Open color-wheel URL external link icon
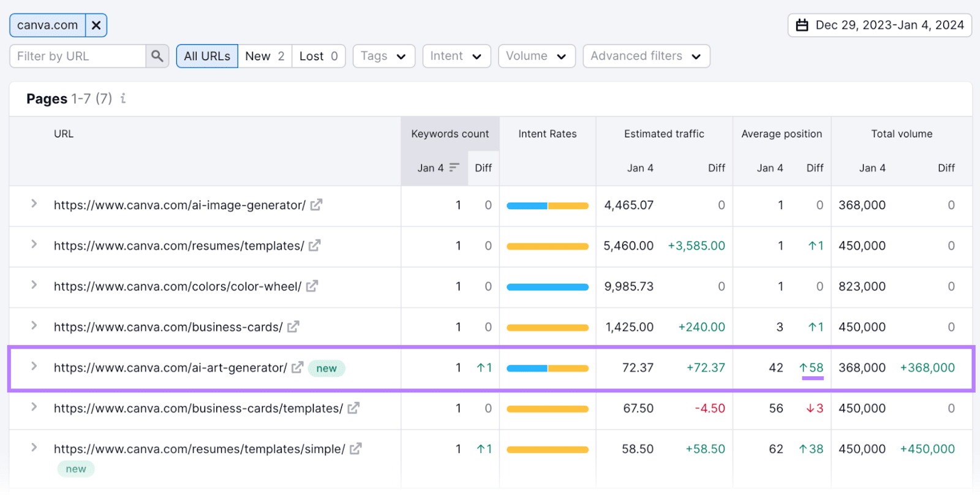The height and width of the screenshot is (497, 980). (312, 286)
